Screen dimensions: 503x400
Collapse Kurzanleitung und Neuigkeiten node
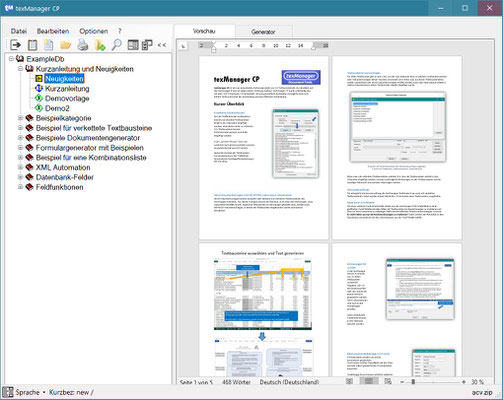[x=20, y=69]
